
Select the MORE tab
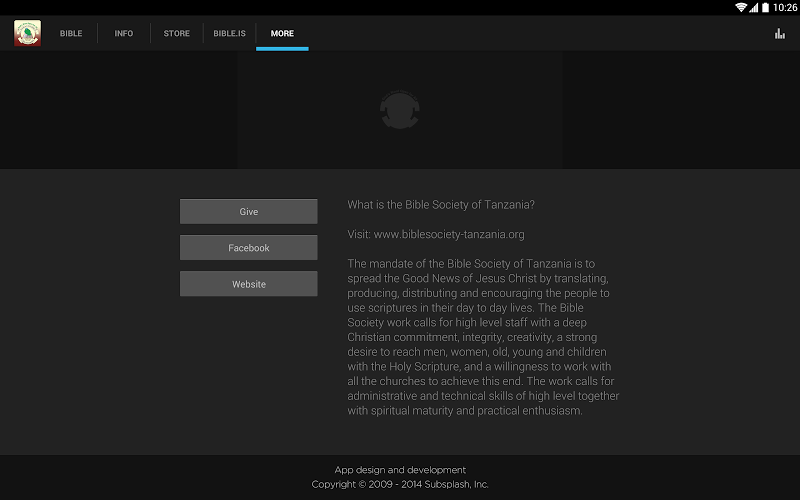click(282, 33)
